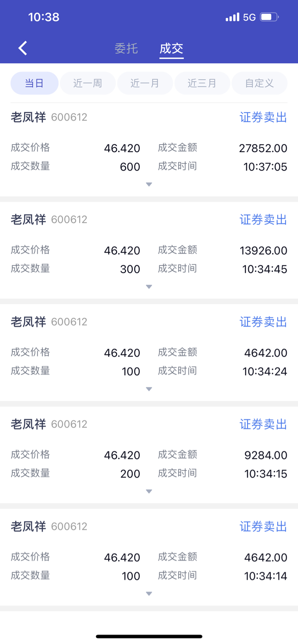The height and width of the screenshot is (644, 298).
Task: Filter by 近三月
Action: click(202, 83)
